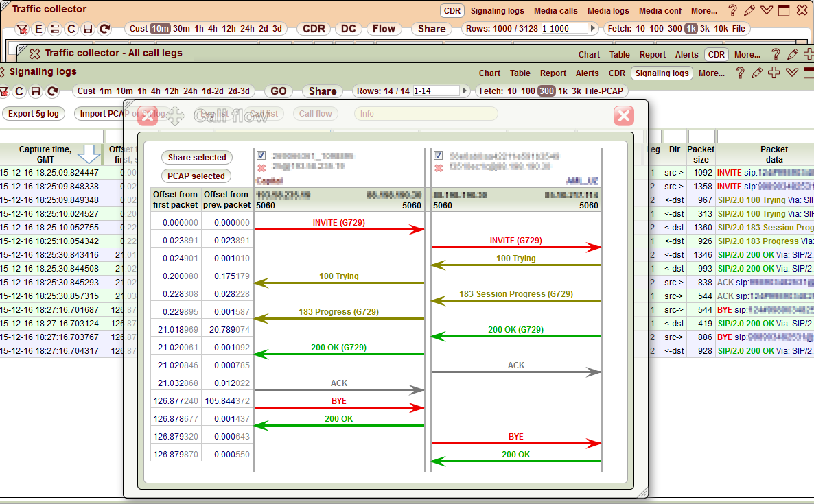This screenshot has height=504, width=814.
Task: Uncheck the right call leg checkbox in Call flow
Action: click(x=438, y=156)
